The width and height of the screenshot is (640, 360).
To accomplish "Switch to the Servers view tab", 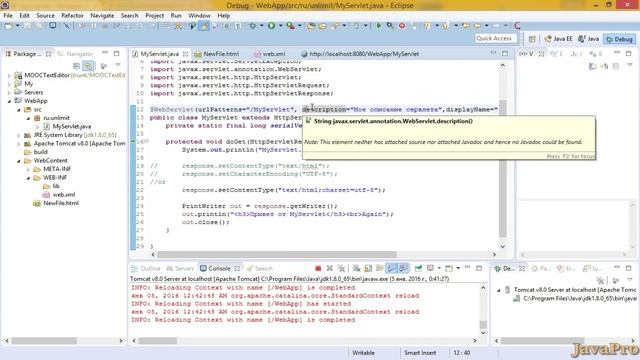I will click(180, 269).
